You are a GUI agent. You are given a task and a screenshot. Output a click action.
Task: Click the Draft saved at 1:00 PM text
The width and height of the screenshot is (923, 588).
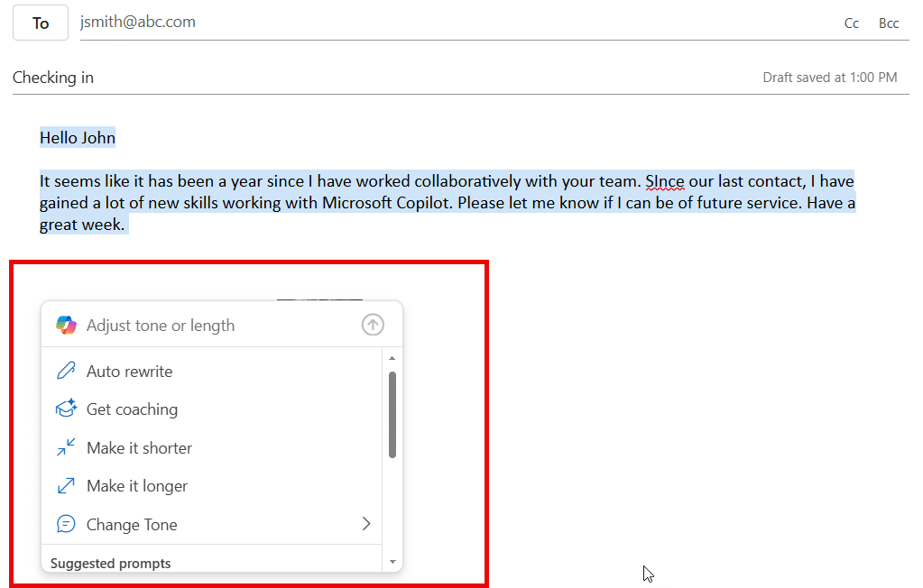coord(829,78)
